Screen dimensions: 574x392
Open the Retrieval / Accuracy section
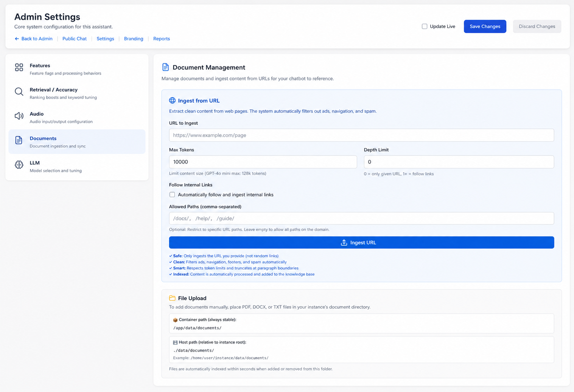coord(77,93)
